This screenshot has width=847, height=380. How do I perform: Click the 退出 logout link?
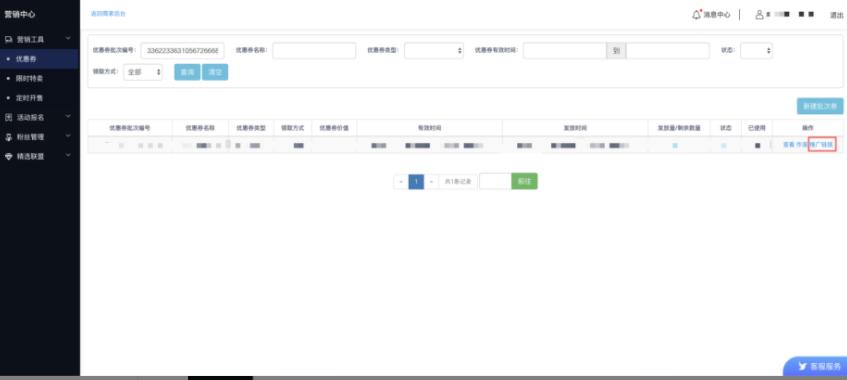(836, 15)
